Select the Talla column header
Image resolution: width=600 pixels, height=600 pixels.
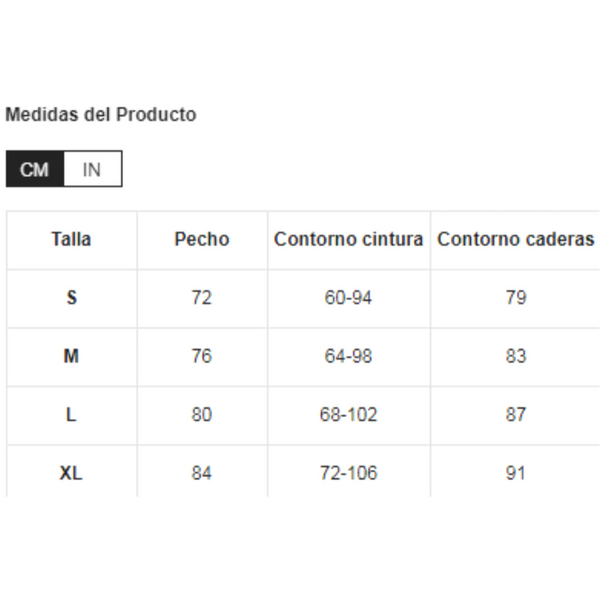point(71,239)
